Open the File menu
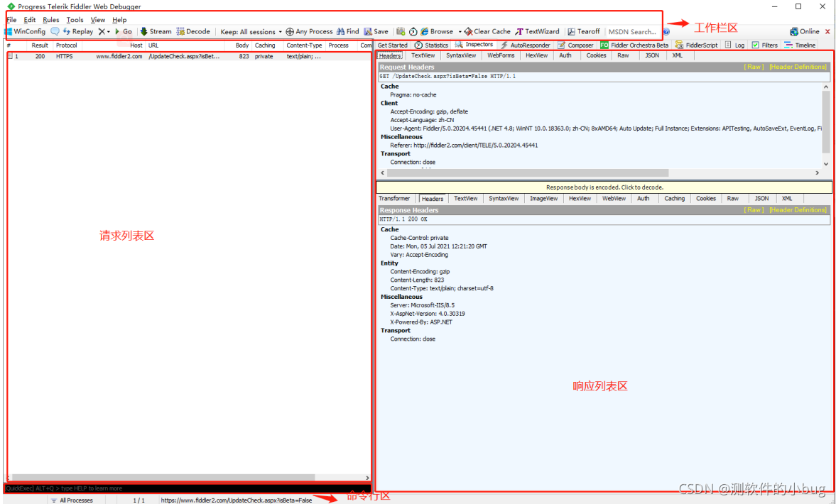This screenshot has height=504, width=836. [x=11, y=20]
